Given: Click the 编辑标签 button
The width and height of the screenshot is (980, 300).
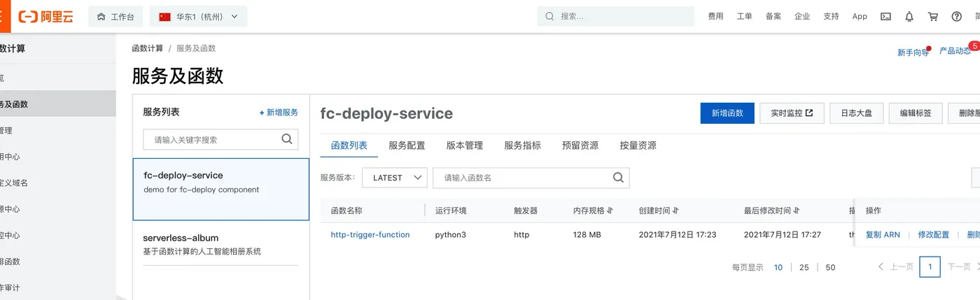Looking at the screenshot, I should (916, 113).
